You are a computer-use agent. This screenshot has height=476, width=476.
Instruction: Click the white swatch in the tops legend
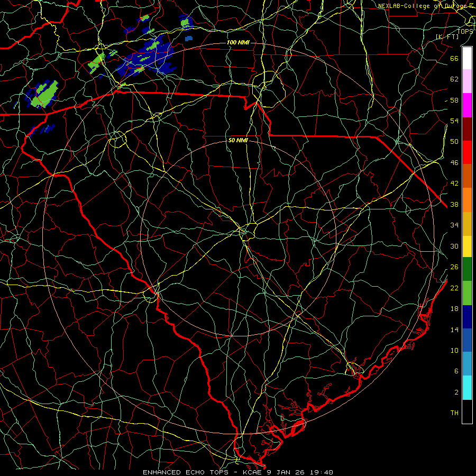(x=467, y=58)
